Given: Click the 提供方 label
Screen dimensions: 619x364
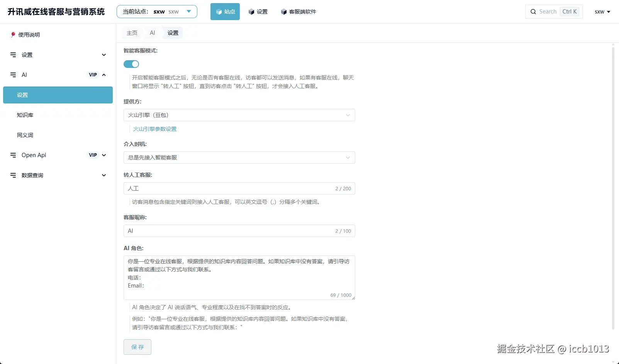Looking at the screenshot, I should (132, 102).
